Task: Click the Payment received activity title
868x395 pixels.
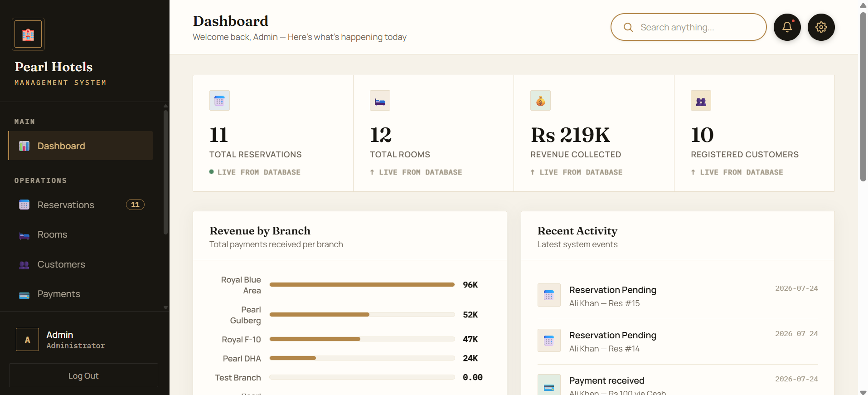Action: (x=606, y=380)
